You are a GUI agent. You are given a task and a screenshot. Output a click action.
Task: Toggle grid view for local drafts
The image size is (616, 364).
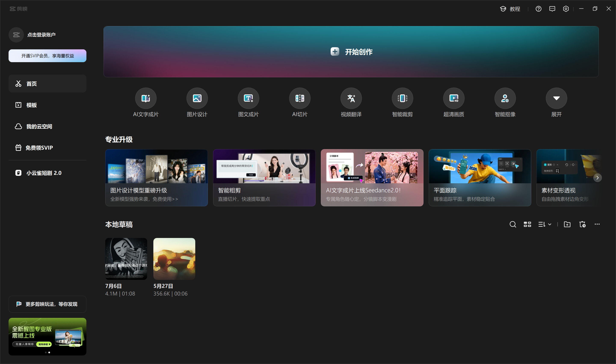pyautogui.click(x=527, y=224)
